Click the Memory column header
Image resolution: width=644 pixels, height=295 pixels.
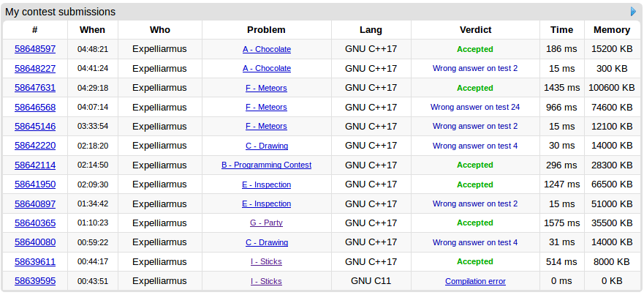point(612,30)
